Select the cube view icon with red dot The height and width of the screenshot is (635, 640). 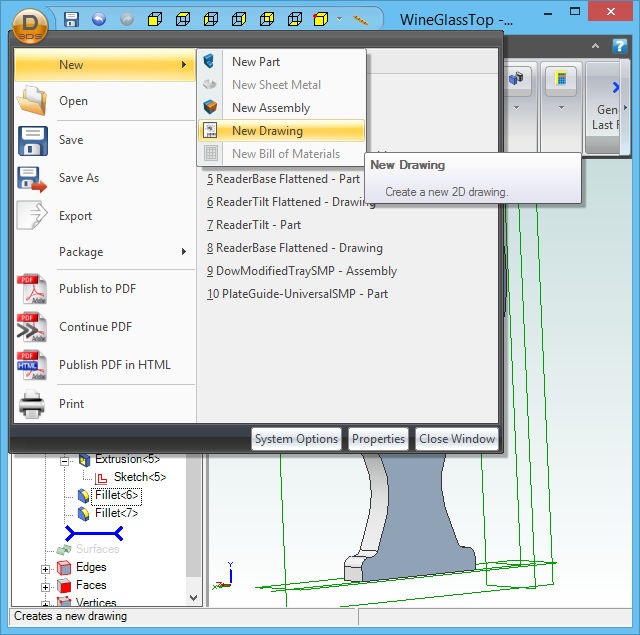(x=320, y=19)
